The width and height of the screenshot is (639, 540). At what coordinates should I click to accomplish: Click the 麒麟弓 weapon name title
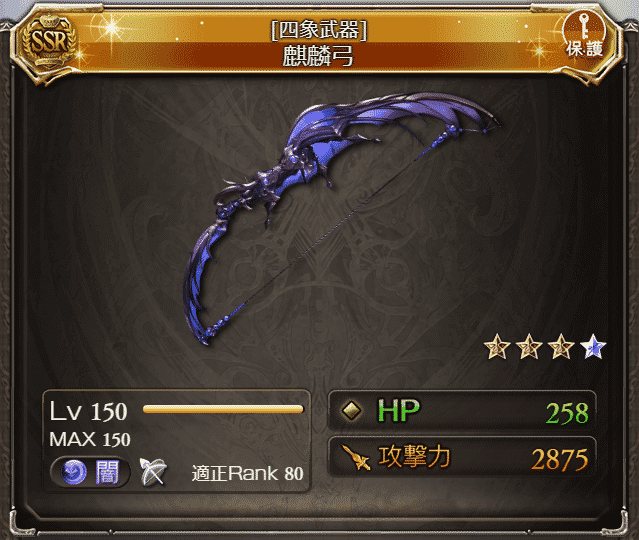click(318, 56)
